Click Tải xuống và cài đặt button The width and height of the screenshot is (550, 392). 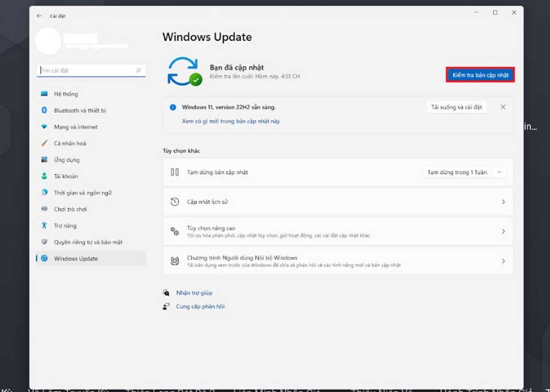[457, 107]
